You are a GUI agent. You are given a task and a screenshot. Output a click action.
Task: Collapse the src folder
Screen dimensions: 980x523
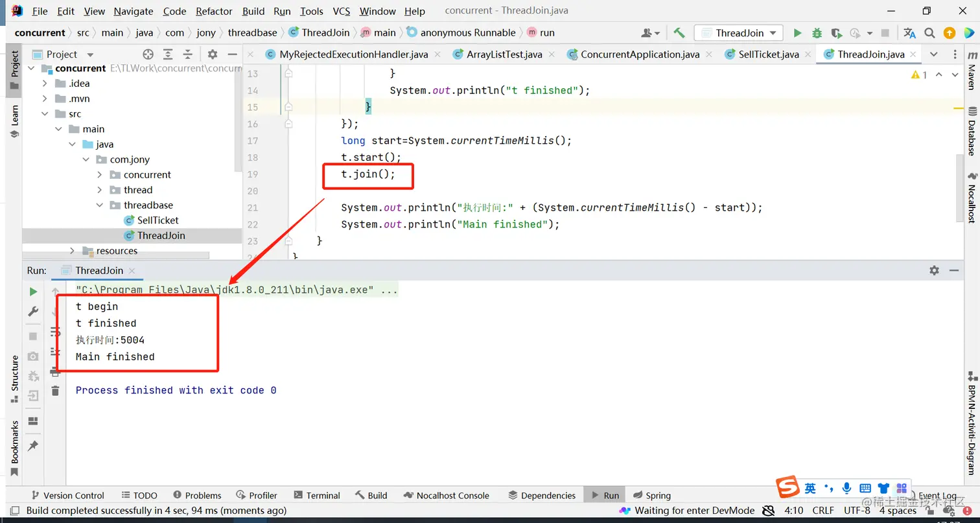pyautogui.click(x=45, y=113)
